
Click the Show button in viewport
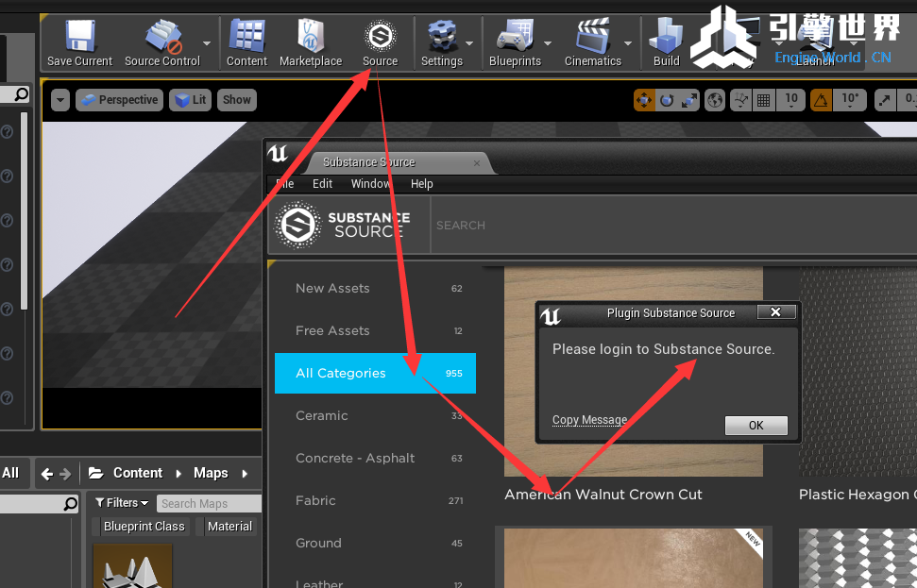coord(237,100)
